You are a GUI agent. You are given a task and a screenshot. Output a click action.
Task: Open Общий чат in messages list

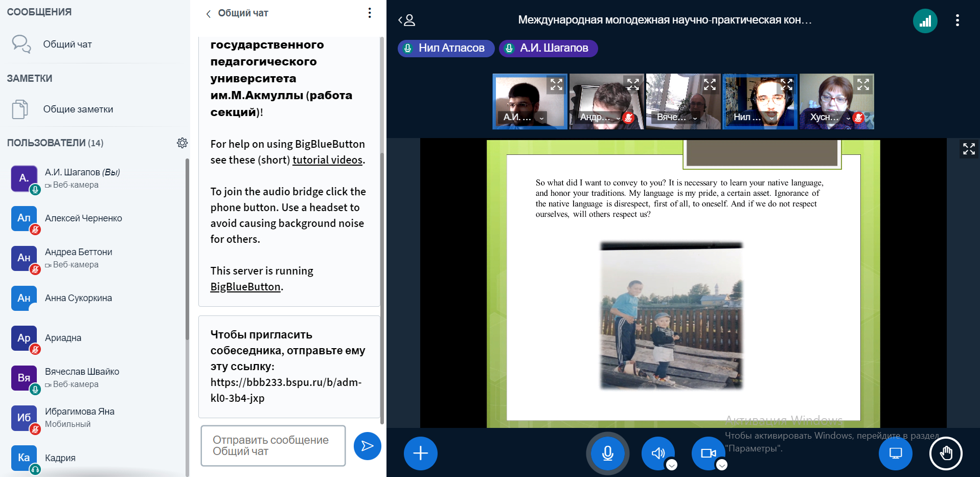pos(67,44)
